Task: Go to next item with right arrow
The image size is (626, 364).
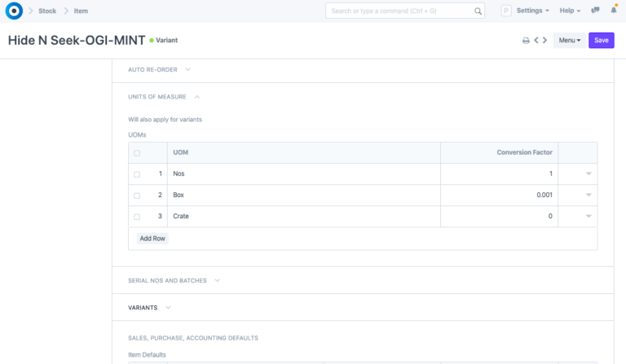Action: click(x=544, y=40)
